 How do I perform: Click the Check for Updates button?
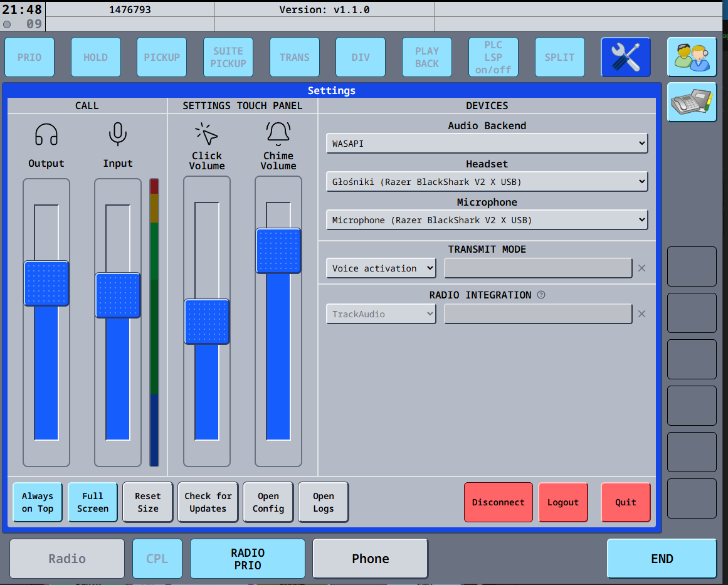click(x=208, y=502)
